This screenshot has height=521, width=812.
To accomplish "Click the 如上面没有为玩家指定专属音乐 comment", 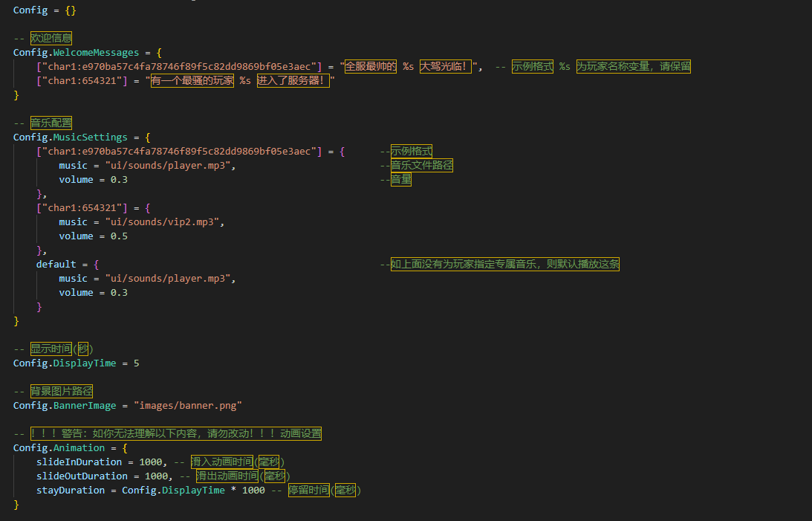I will click(505, 264).
